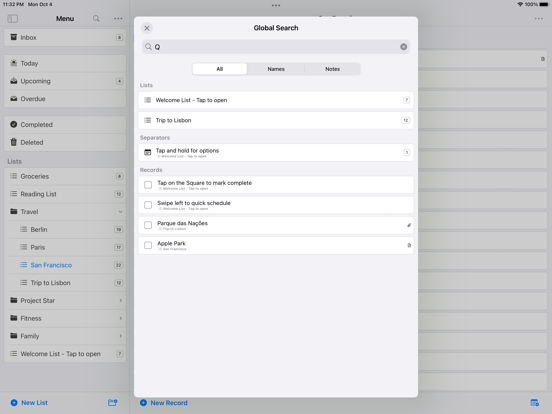Close the Global Search dialog
The image size is (552, 414).
pos(147,28)
